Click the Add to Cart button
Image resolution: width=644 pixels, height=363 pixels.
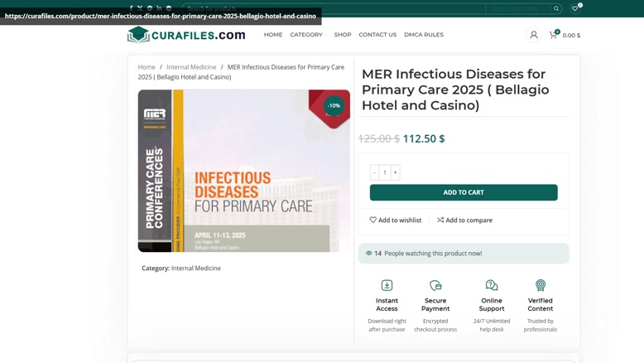coord(464,192)
